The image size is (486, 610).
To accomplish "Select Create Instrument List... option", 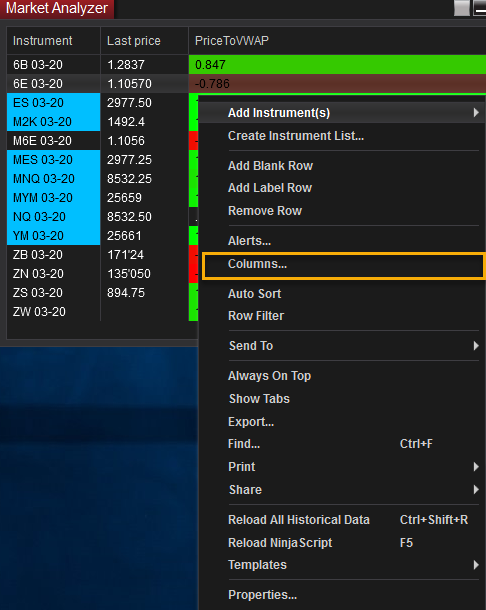I will (296, 136).
